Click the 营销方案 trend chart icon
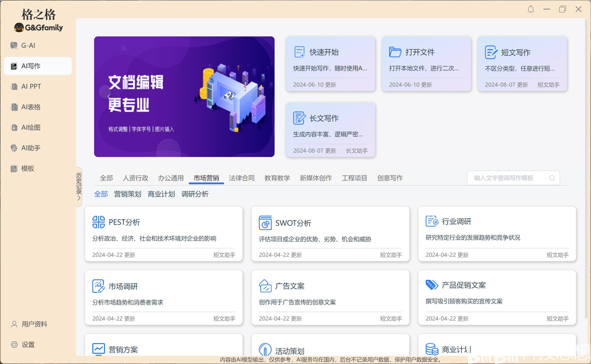The width and height of the screenshot is (591, 364). [x=98, y=349]
